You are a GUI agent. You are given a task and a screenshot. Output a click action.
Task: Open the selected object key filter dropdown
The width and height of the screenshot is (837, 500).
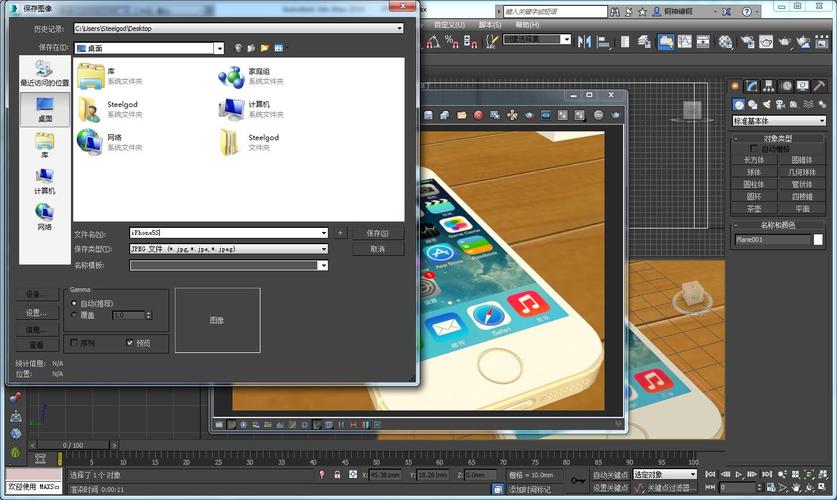tap(665, 474)
